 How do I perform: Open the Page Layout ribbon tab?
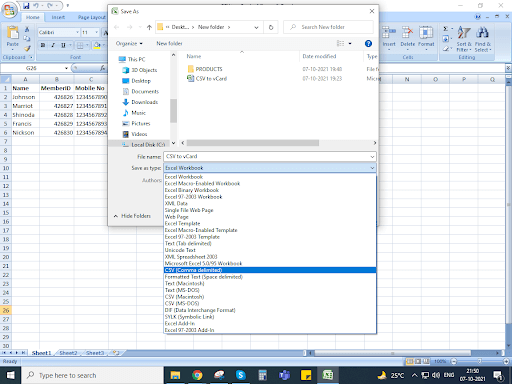(x=91, y=17)
